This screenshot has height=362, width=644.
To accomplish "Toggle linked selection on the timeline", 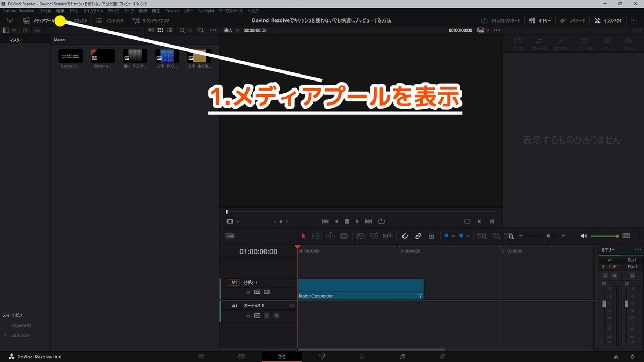I will pyautogui.click(x=418, y=235).
